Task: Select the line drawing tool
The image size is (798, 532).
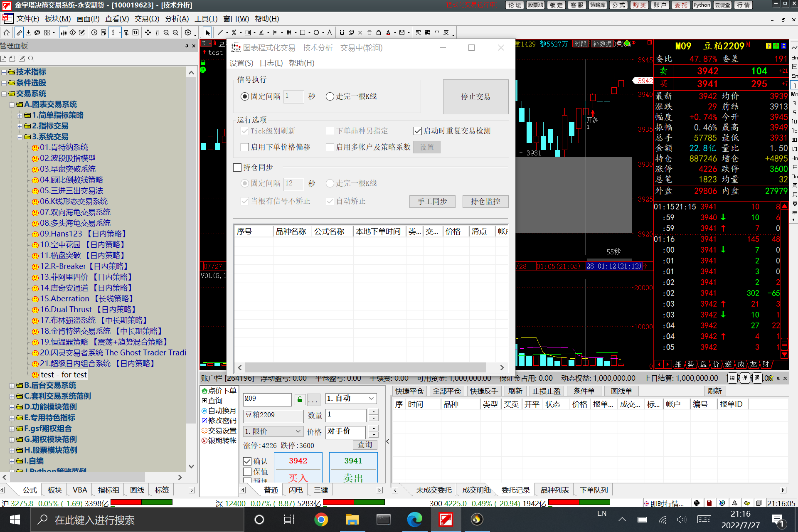Action: 220,32
